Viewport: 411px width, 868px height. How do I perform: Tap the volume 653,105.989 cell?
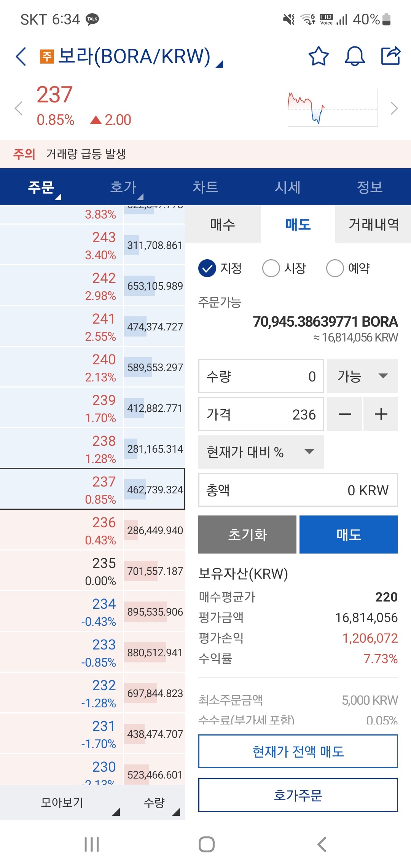(x=155, y=286)
